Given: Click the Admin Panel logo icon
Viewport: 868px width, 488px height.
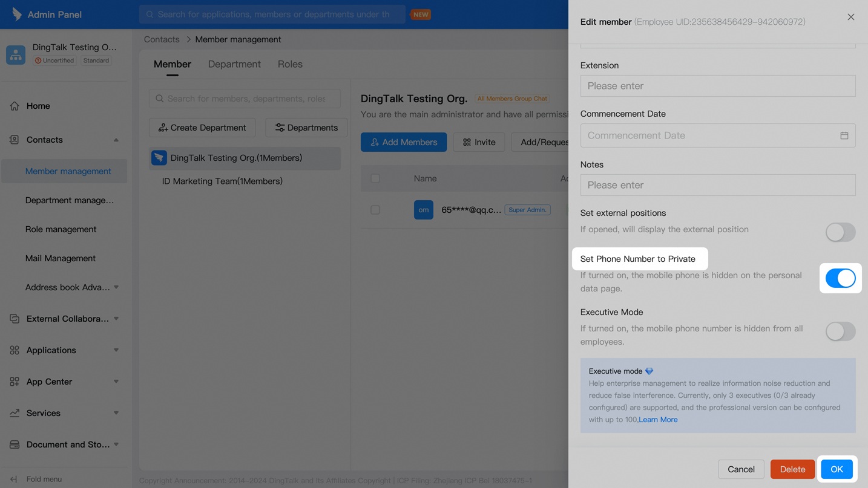Looking at the screenshot, I should pyautogui.click(x=16, y=14).
